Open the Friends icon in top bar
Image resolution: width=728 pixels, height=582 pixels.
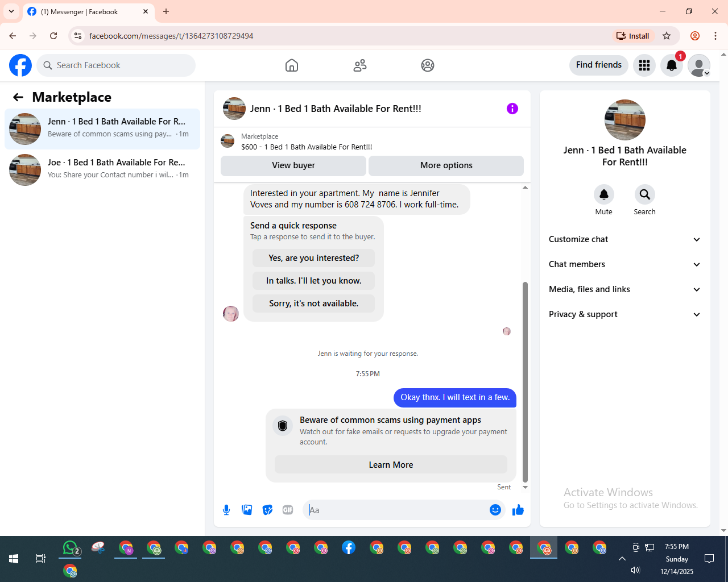(360, 65)
